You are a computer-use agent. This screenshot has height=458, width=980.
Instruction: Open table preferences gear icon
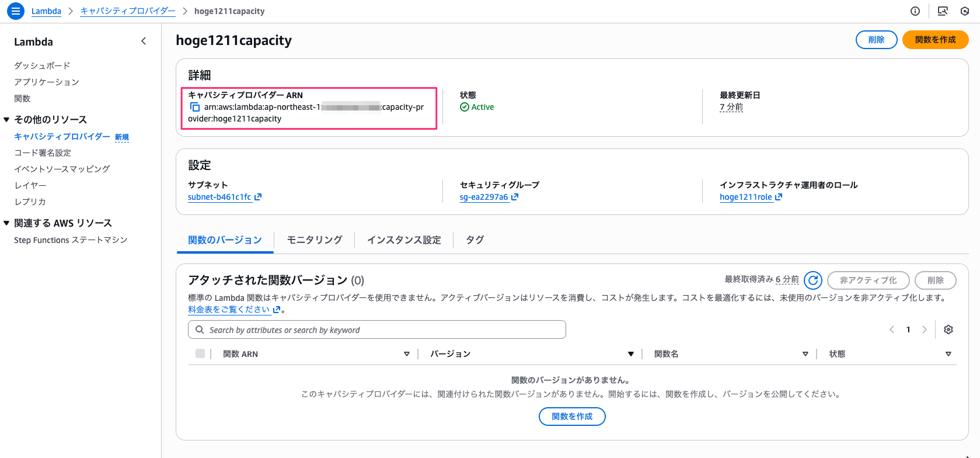(948, 329)
